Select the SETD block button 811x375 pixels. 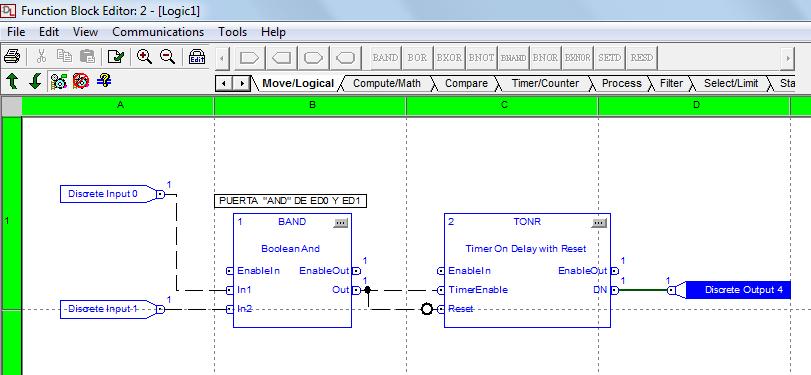[609, 58]
